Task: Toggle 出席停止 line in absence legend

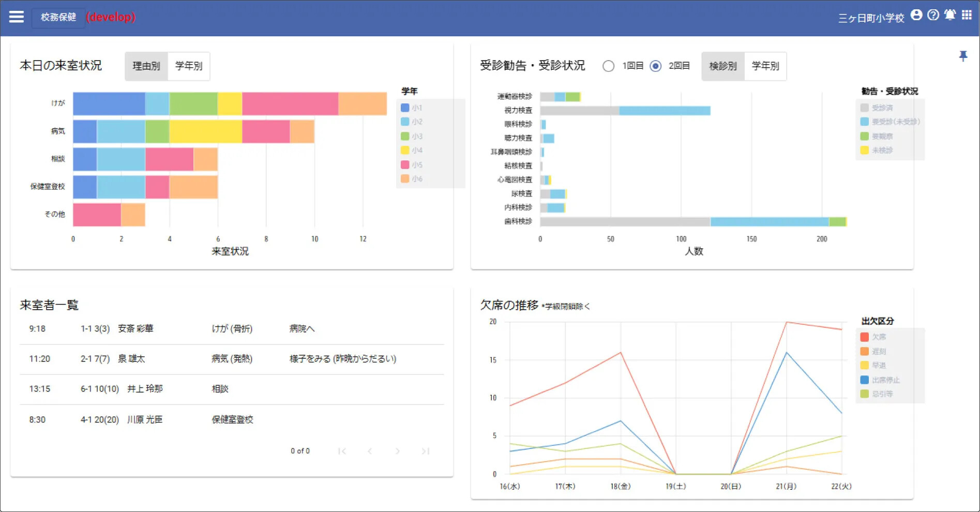Action: pos(864,380)
